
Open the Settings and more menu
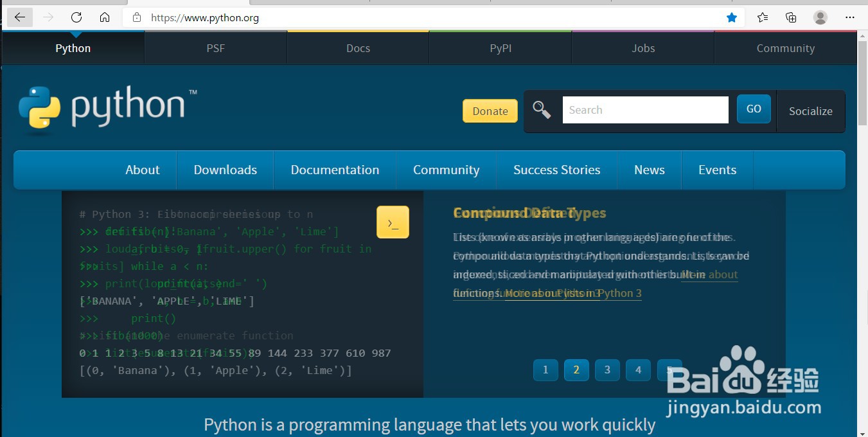coord(850,17)
